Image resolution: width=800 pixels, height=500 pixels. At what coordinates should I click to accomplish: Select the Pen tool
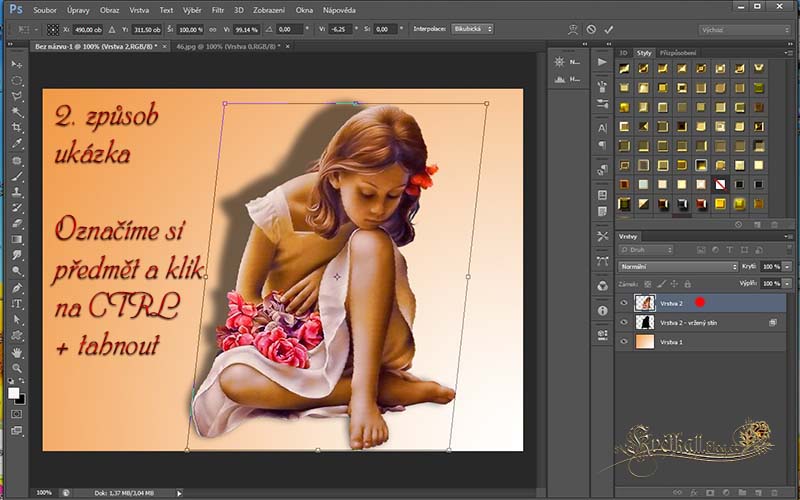pyautogui.click(x=17, y=288)
